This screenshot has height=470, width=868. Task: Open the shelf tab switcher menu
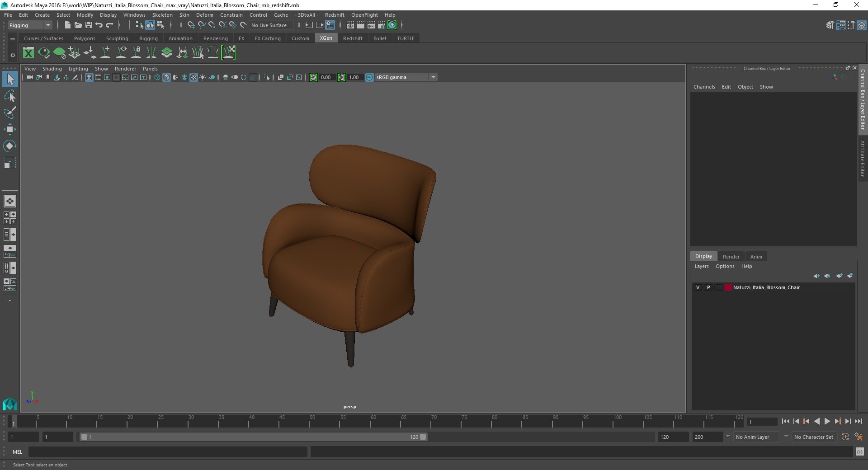tap(13, 39)
